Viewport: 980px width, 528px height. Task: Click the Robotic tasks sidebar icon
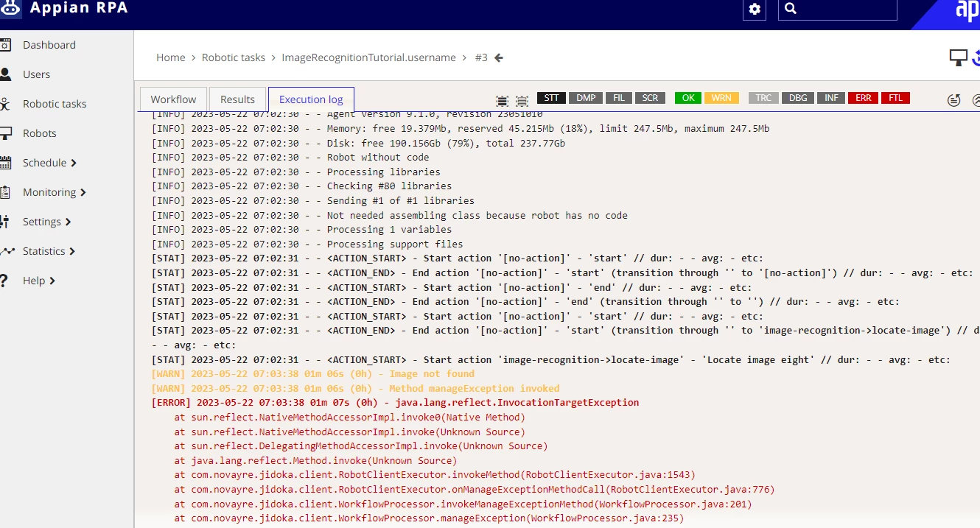point(4,104)
